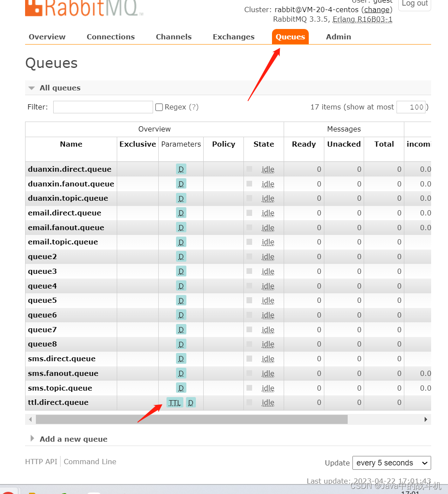Click the Log out button
Screen dimensions: 448x494
[x=415, y=4]
